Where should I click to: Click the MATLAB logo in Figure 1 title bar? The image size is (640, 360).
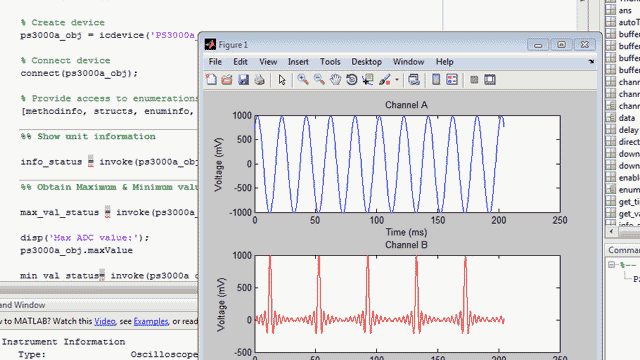tap(210, 44)
